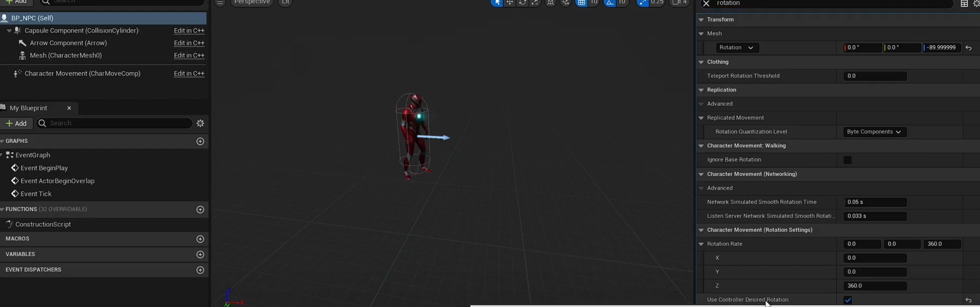Collapse the Capsule Component tree node

tap(9, 31)
